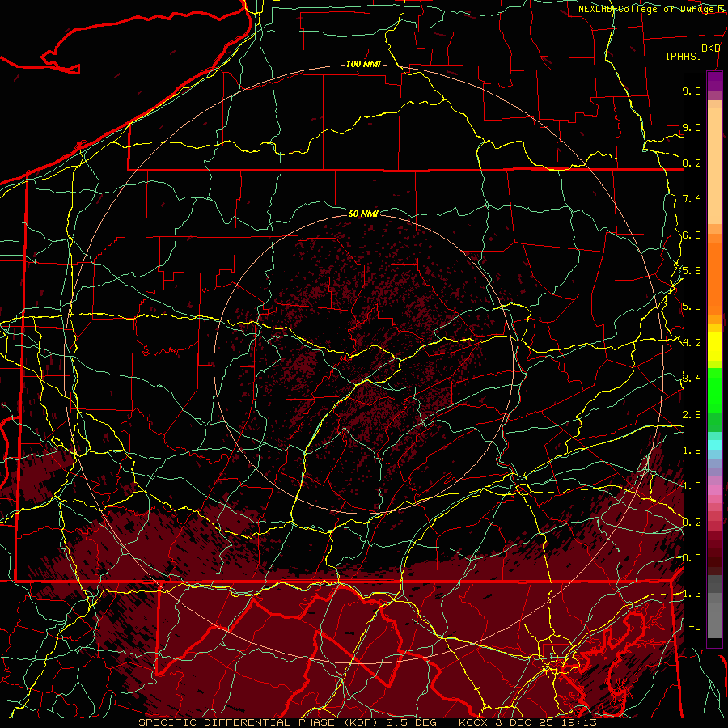Click the (KDP) abbreviation in the caption

point(361,722)
